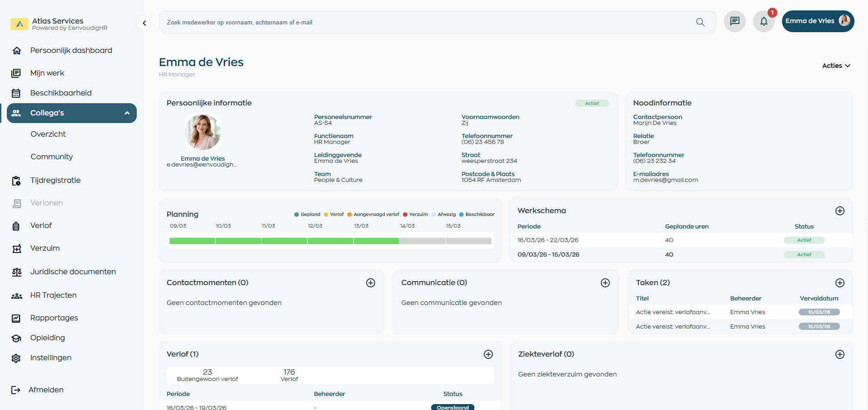Go to Persoonlijk dashboard

click(x=71, y=50)
